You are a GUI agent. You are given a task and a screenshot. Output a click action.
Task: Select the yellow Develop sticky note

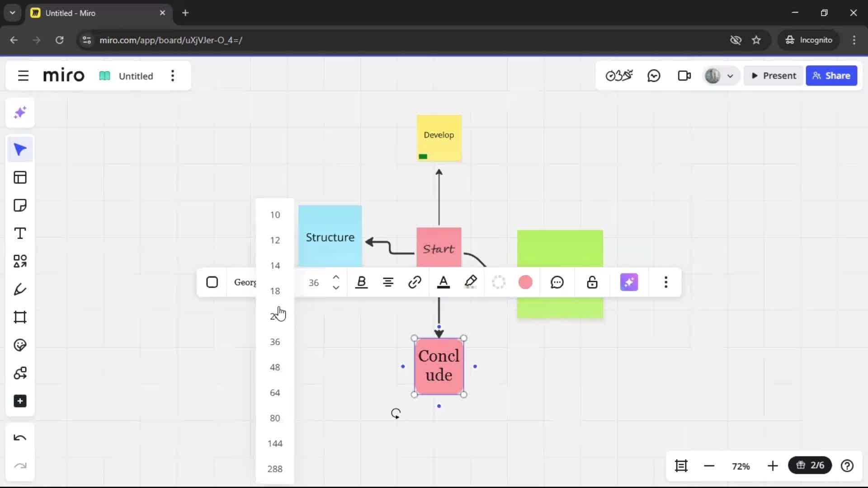pos(439,138)
